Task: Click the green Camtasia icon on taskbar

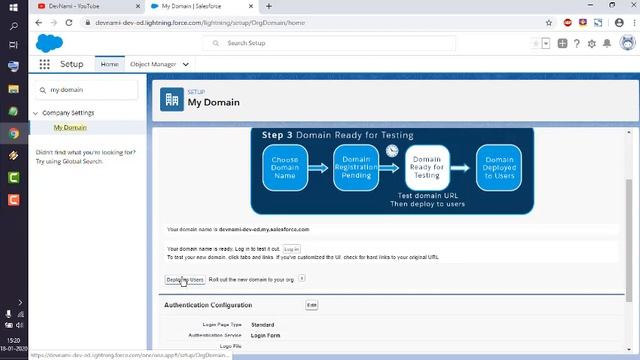Action: 13,178
